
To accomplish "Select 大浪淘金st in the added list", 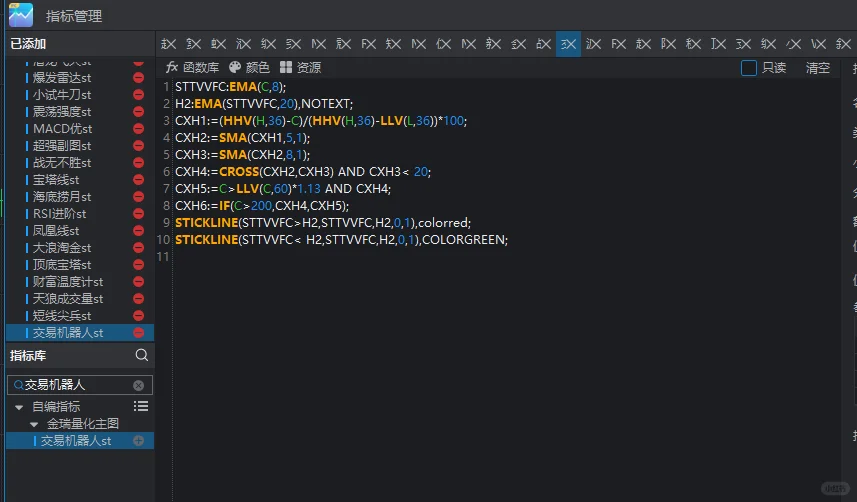I will (62, 247).
